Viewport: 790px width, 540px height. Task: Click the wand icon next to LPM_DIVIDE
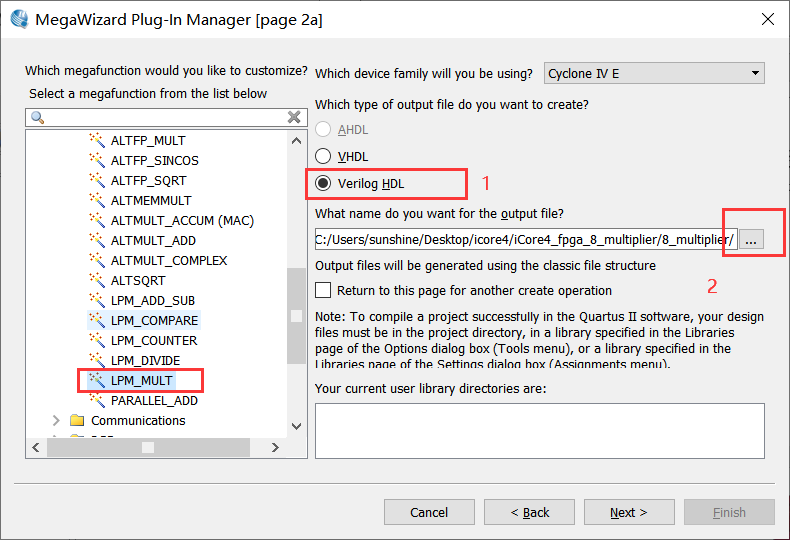pyautogui.click(x=97, y=360)
